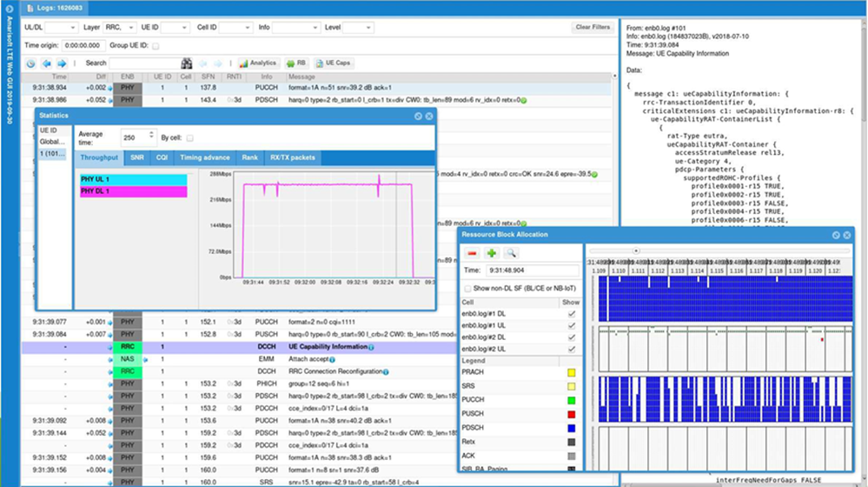Select the Timing advance tab
This screenshot has width=868, height=487.
pyautogui.click(x=204, y=157)
